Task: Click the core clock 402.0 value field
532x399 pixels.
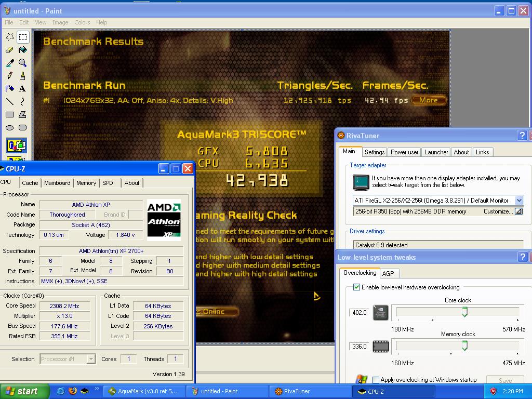Action: (360, 312)
